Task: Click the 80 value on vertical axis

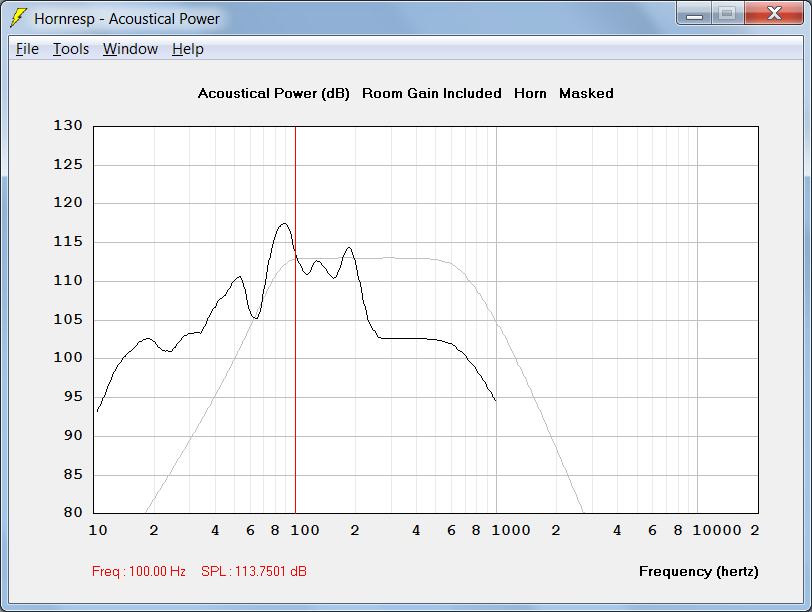Action: (x=73, y=512)
